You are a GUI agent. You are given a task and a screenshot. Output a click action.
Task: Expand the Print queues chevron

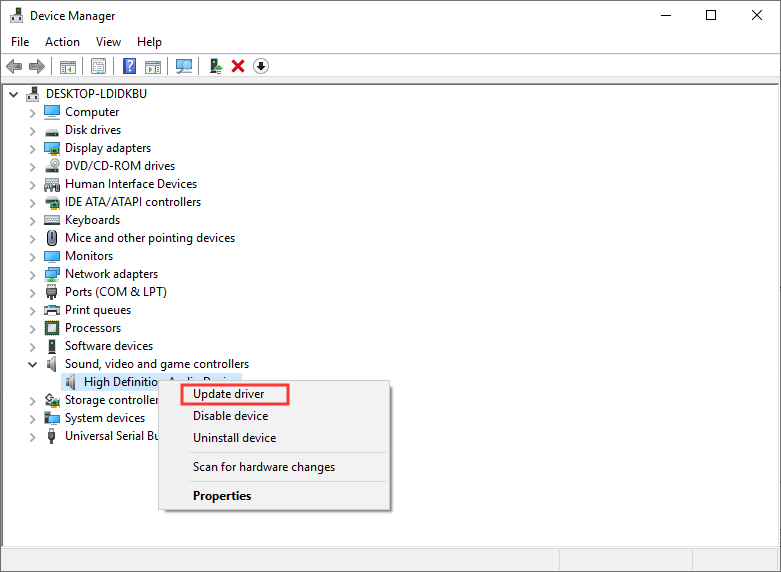(32, 311)
